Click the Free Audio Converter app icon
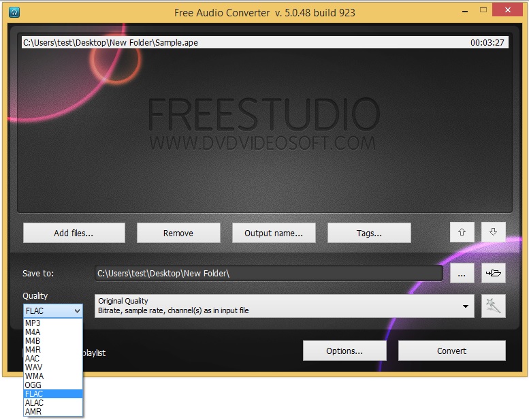Image resolution: width=529 pixels, height=420 pixels. coord(14,12)
